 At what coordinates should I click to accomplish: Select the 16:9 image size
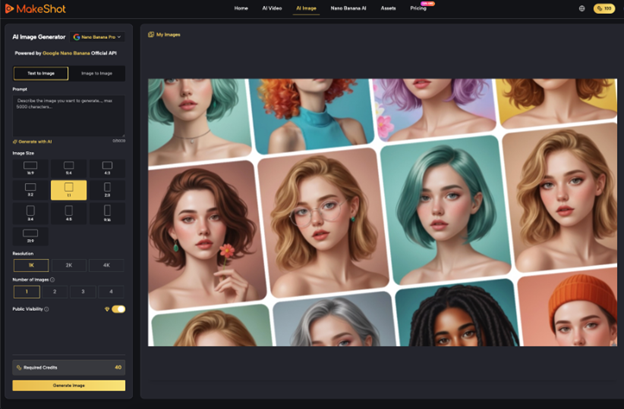coord(30,168)
